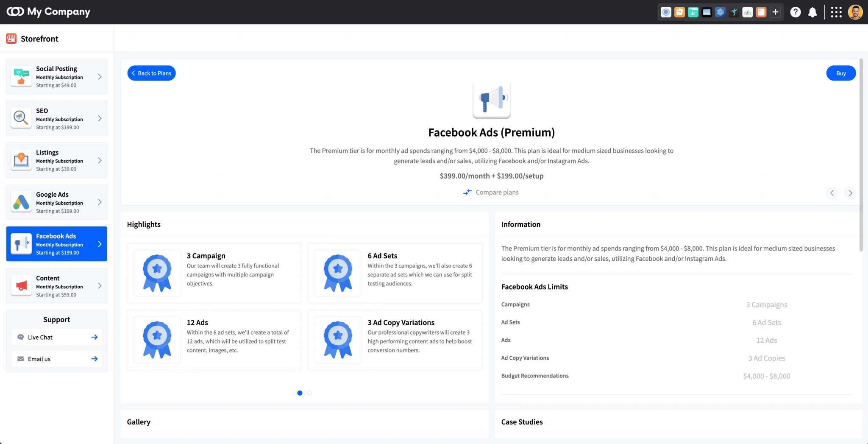The image size is (868, 444).
Task: Click the 3 Ad Copy Variations ribbon badge
Action: 338,340
